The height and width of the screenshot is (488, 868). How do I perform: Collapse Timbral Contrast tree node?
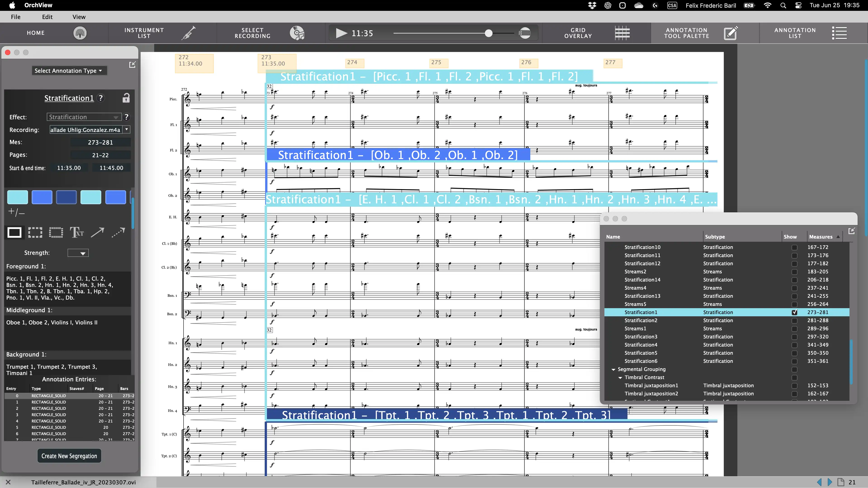(620, 378)
